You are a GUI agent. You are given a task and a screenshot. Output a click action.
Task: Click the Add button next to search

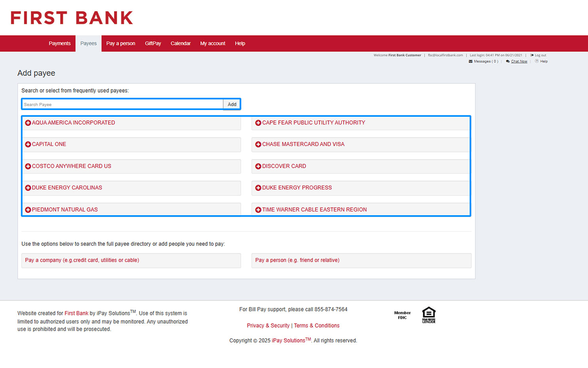coord(231,104)
